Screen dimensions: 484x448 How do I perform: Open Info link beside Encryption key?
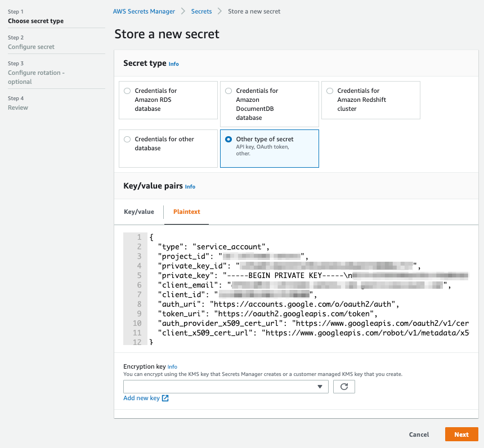(x=172, y=367)
